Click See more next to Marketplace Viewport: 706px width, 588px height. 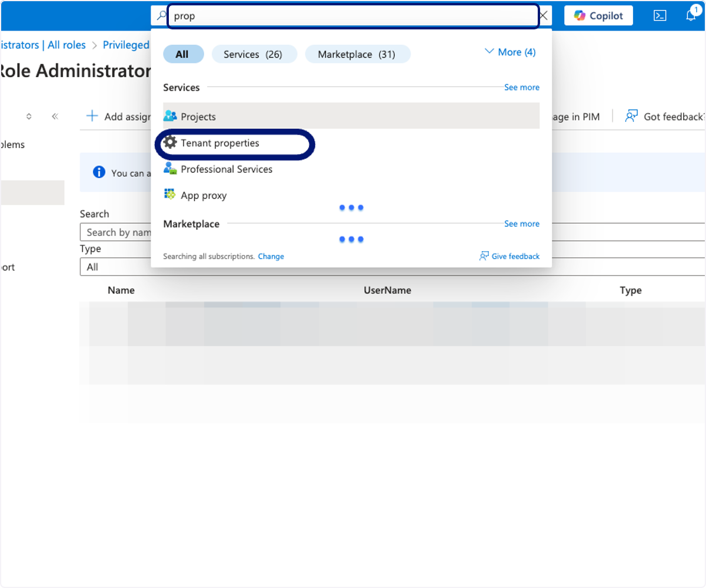tap(522, 223)
